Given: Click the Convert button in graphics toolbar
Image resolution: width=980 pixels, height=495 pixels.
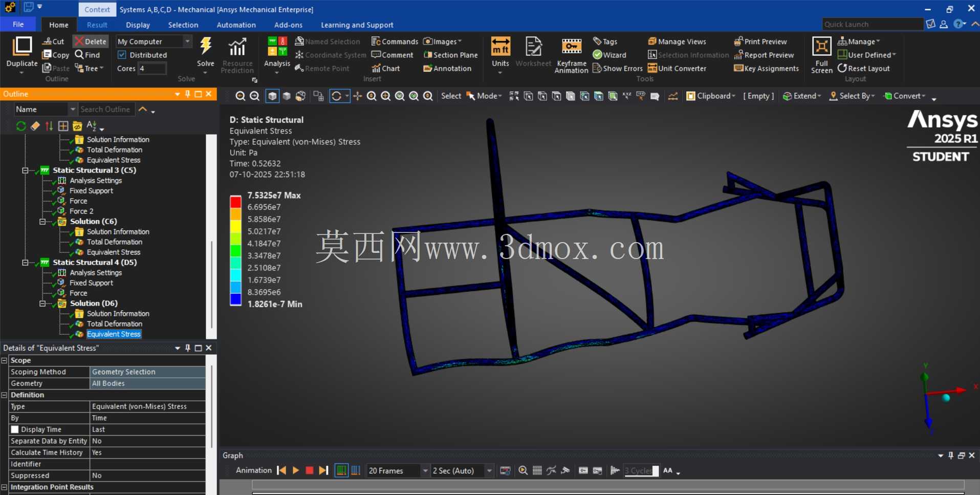Looking at the screenshot, I should [905, 96].
